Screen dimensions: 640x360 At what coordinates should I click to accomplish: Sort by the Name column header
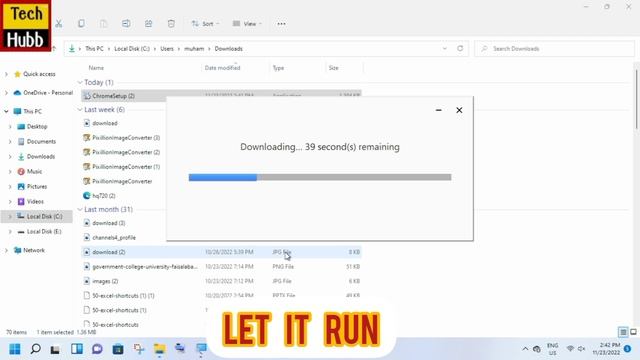point(96,68)
